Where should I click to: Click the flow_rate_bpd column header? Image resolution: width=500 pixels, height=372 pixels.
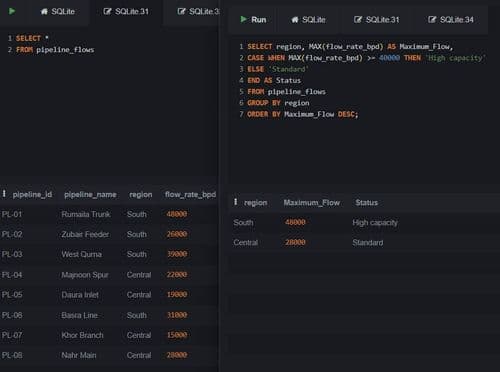(x=190, y=195)
